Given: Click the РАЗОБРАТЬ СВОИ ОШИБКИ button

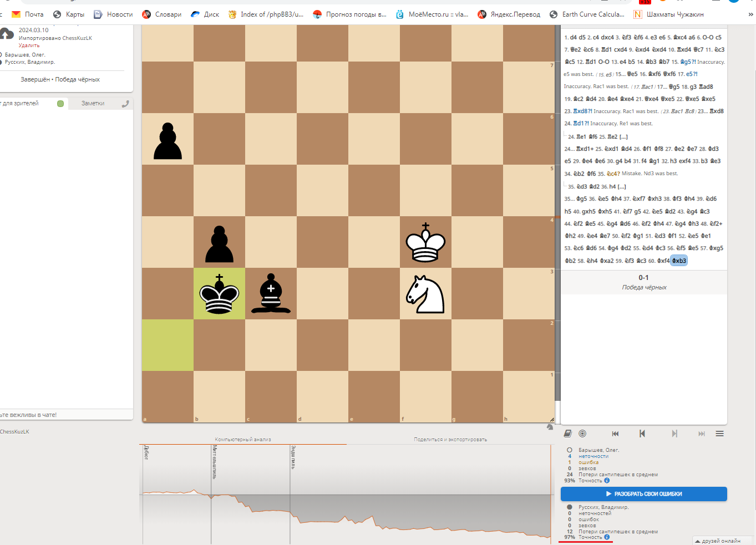Looking at the screenshot, I should [x=643, y=494].
